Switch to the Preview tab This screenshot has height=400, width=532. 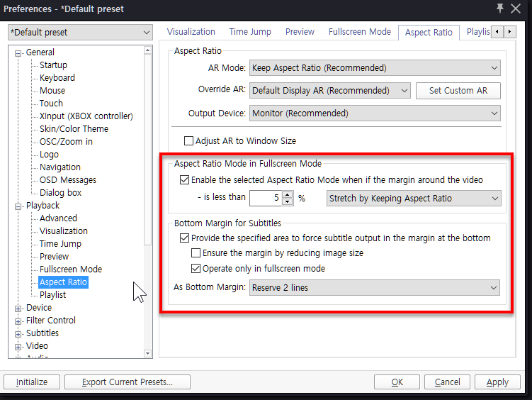coord(300,32)
